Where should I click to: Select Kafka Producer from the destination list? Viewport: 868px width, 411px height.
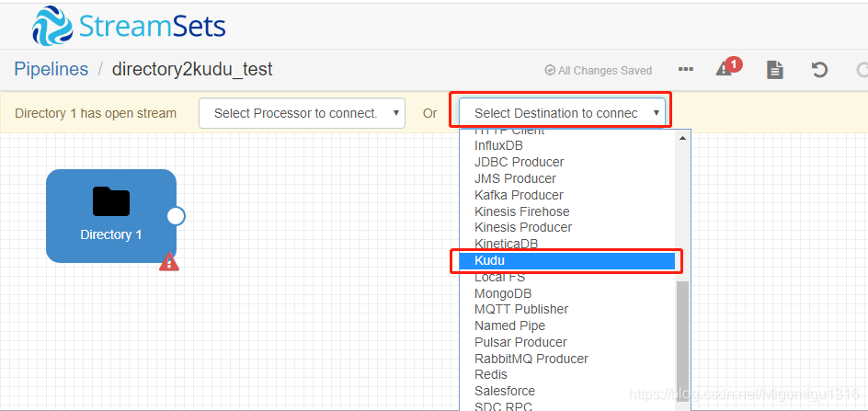tap(519, 195)
